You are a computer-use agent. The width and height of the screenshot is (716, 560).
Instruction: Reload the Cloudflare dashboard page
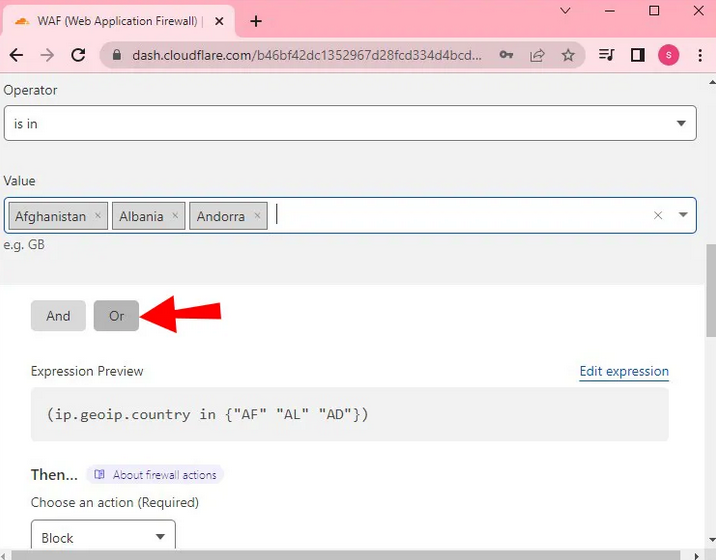point(78,56)
